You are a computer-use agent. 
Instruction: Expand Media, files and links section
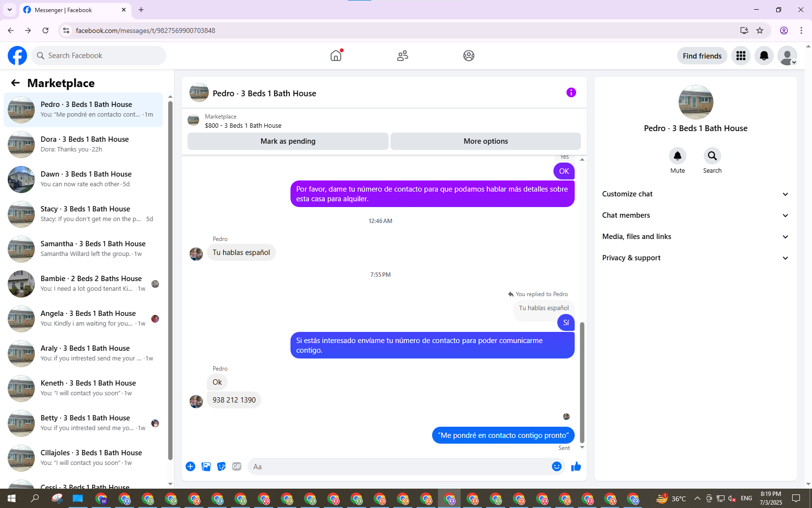click(x=696, y=237)
